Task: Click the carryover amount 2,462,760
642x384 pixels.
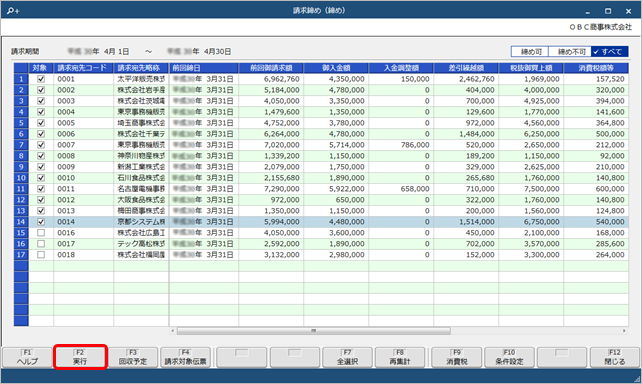Action: (477, 79)
